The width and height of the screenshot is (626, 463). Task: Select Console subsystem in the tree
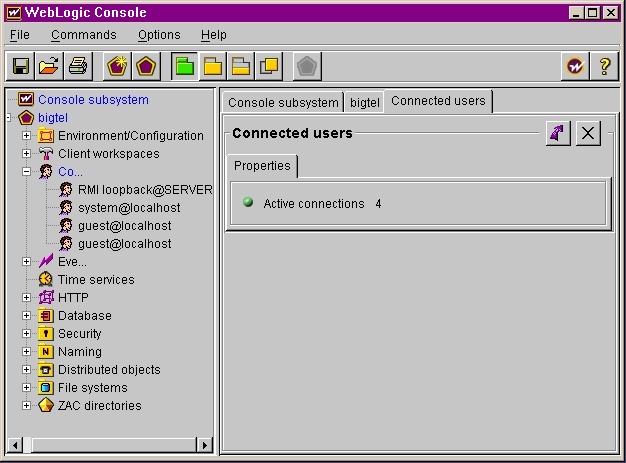coord(93,99)
